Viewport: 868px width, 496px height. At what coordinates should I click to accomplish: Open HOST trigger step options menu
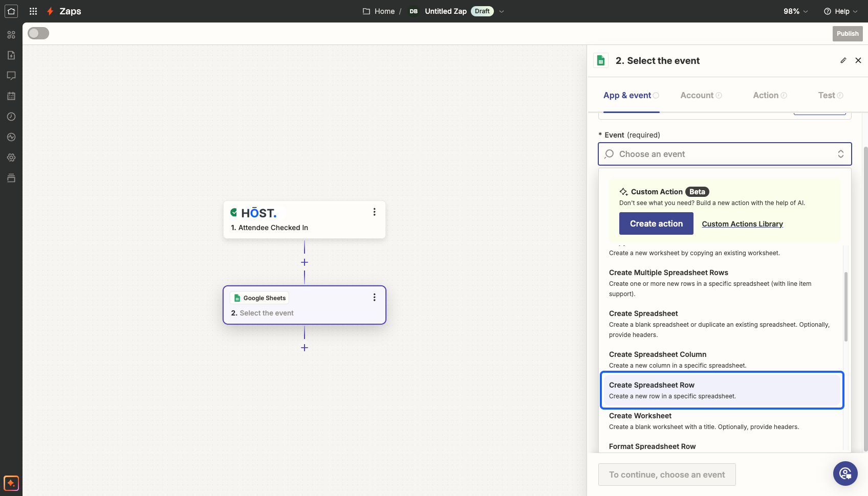[375, 212]
